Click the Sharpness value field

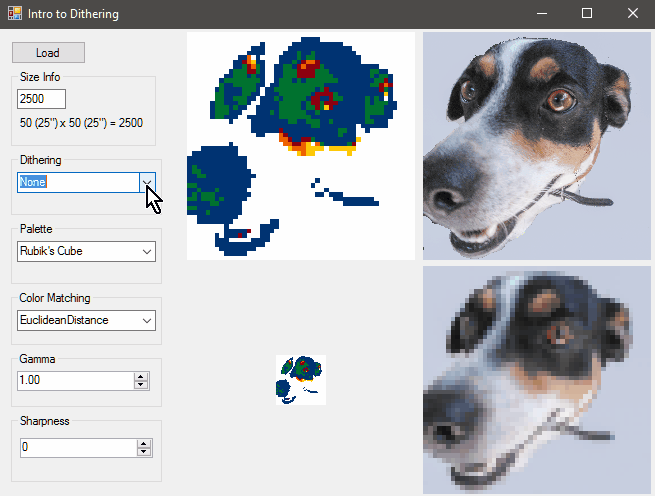[x=79, y=448]
